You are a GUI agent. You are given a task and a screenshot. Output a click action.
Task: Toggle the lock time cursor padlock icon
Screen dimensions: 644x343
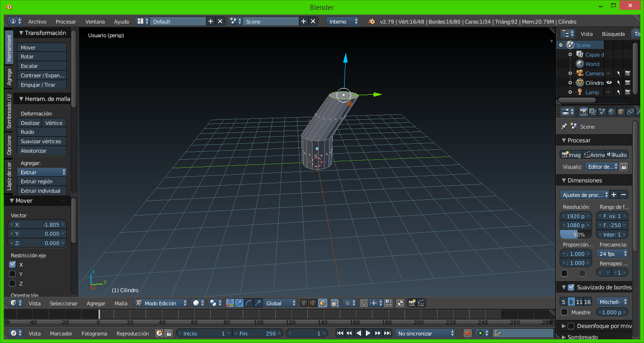[169, 333]
